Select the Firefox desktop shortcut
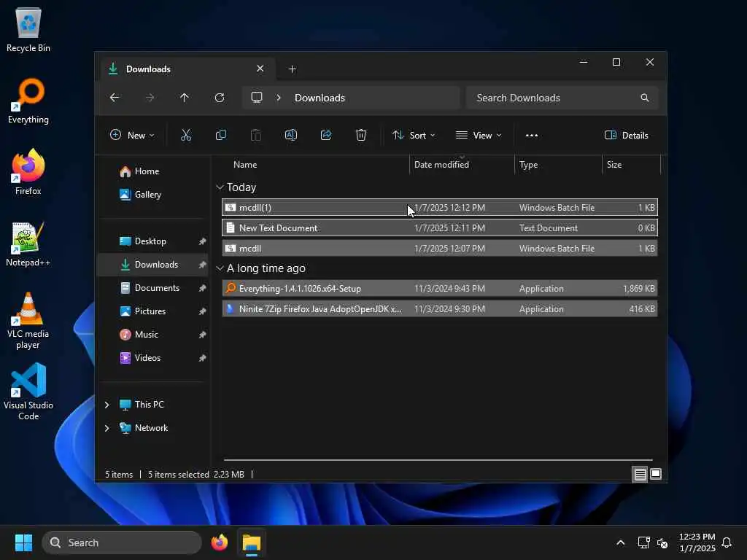747x560 pixels. click(28, 172)
